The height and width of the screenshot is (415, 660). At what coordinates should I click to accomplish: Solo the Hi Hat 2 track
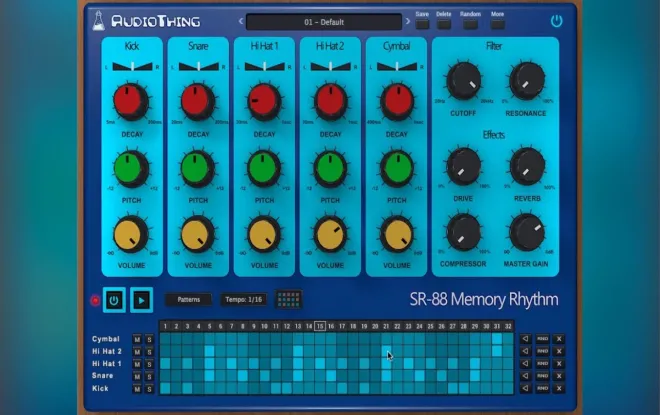tap(149, 352)
